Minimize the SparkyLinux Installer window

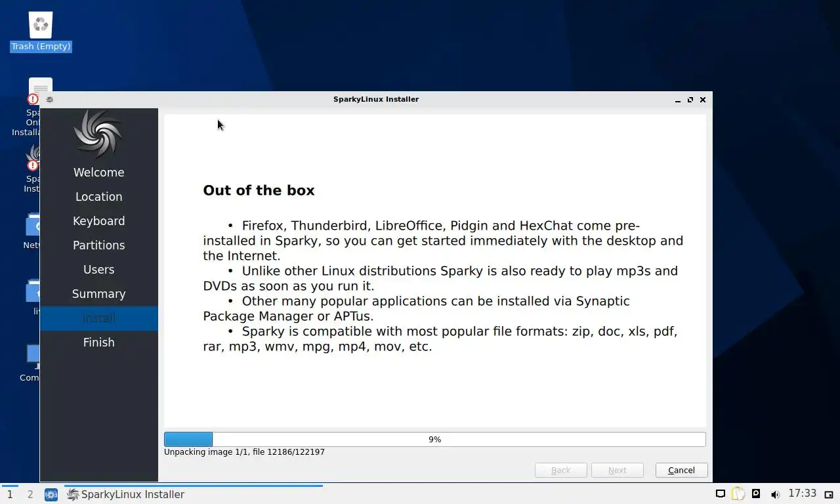677,100
